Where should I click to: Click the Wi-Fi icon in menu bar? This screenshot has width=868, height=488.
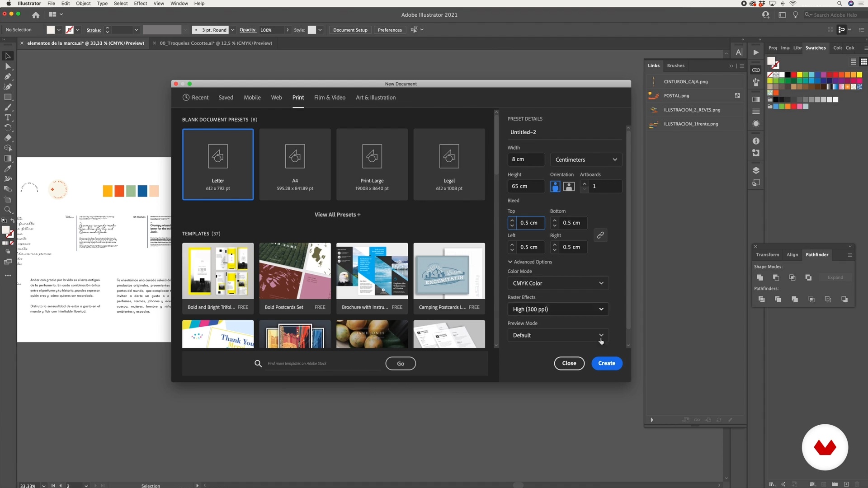click(x=793, y=4)
